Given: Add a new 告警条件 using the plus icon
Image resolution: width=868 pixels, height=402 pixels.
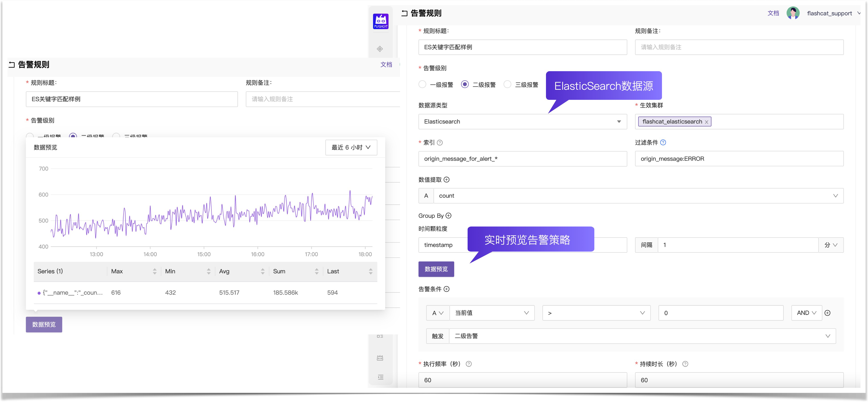Looking at the screenshot, I should click(447, 289).
